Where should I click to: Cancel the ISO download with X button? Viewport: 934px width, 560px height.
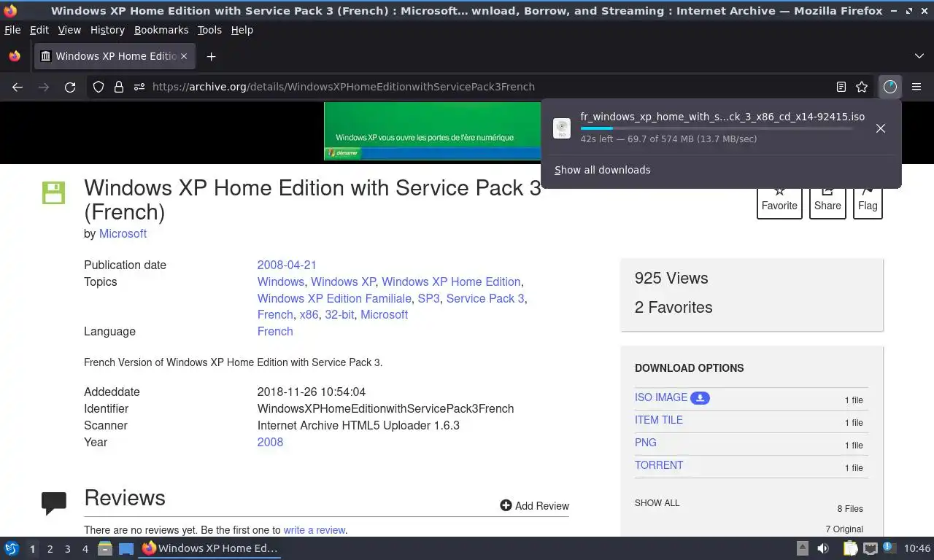(x=881, y=128)
